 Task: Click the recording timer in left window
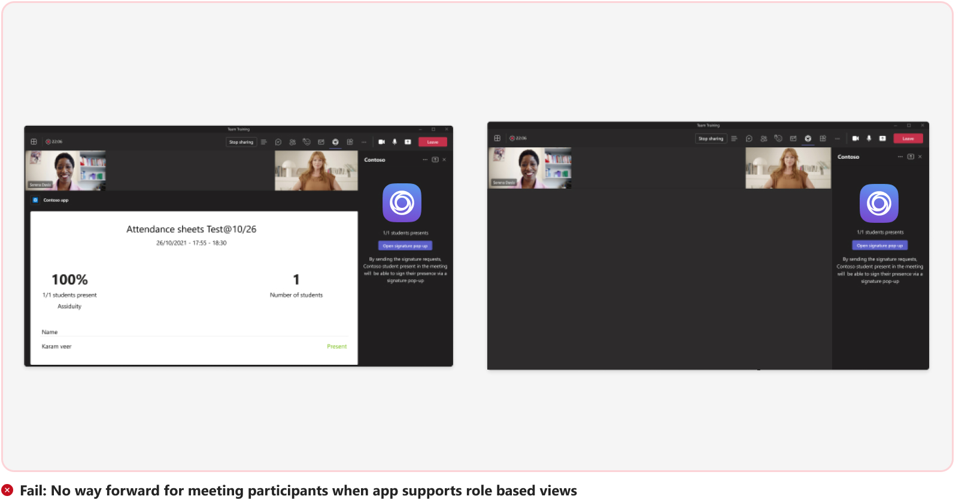[54, 142]
